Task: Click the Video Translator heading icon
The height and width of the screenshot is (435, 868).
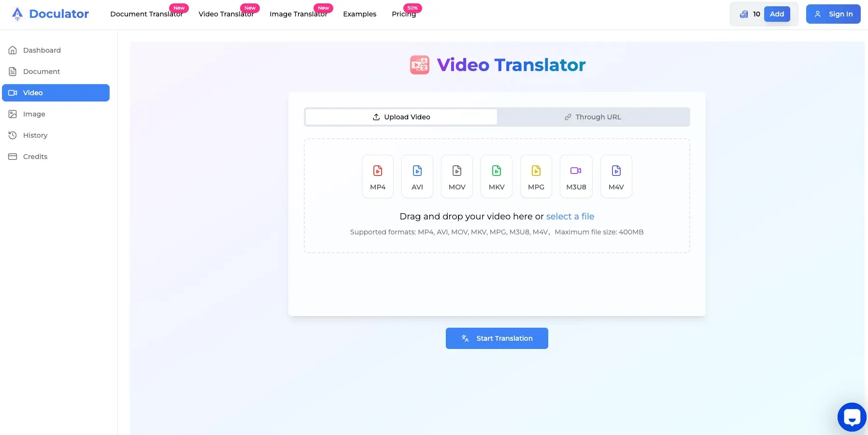Action: click(420, 65)
